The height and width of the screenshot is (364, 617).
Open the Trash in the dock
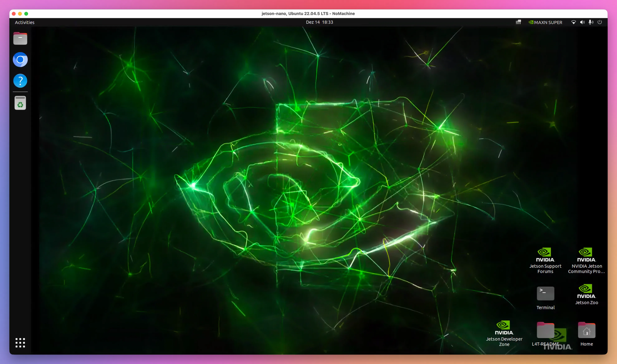click(20, 103)
